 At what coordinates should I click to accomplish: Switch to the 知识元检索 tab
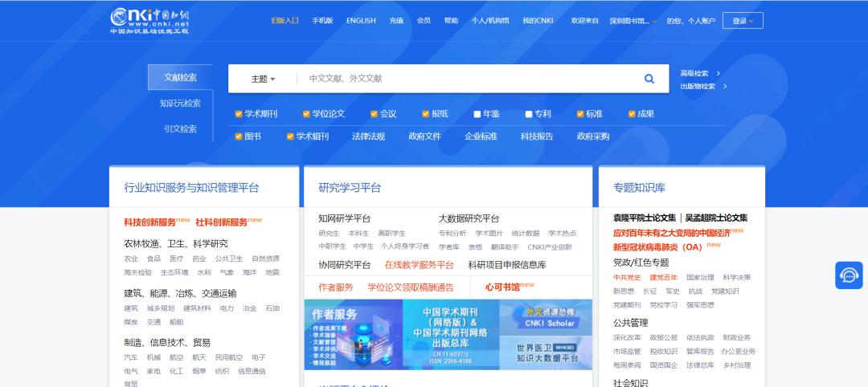(180, 104)
